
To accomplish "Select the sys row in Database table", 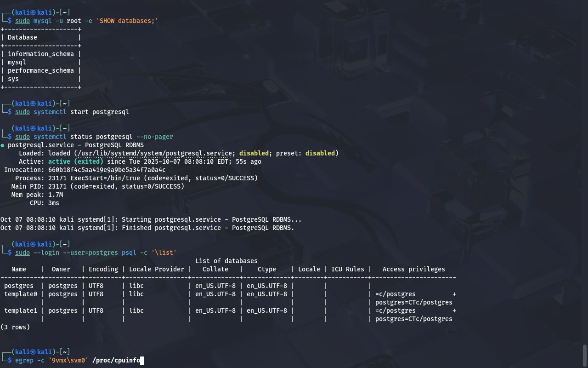I will click(x=13, y=79).
